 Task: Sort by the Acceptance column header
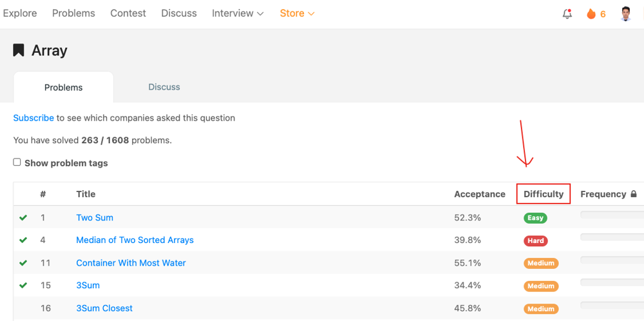point(479,194)
